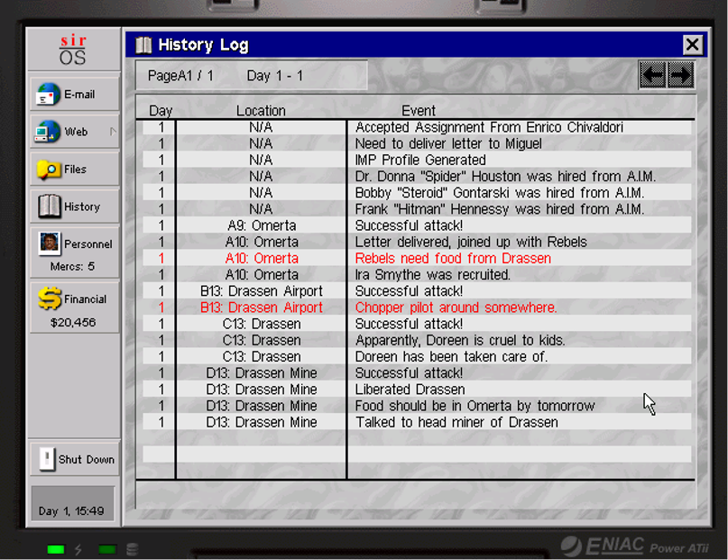Select the Dr. Donna "Spider" Houston hired entry

[505, 177]
